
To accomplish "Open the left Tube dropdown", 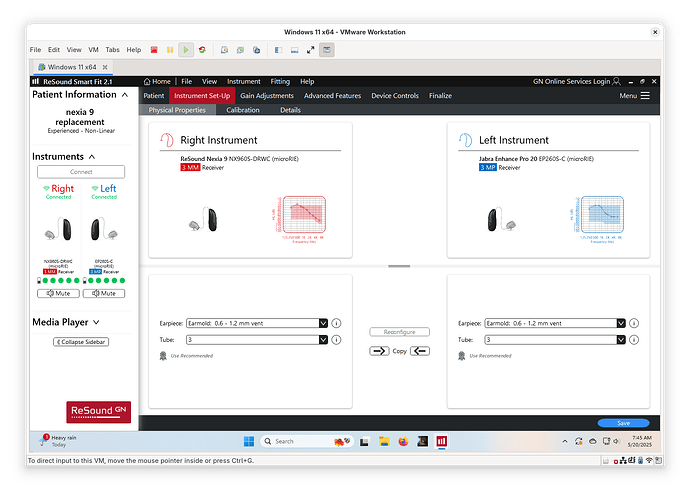I will point(621,340).
